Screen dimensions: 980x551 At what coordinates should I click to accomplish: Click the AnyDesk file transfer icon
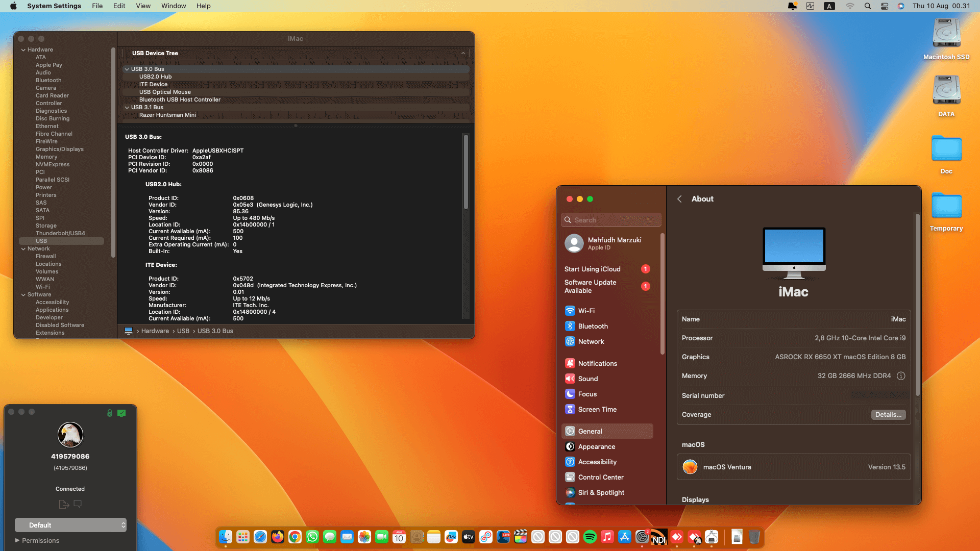pyautogui.click(x=64, y=504)
